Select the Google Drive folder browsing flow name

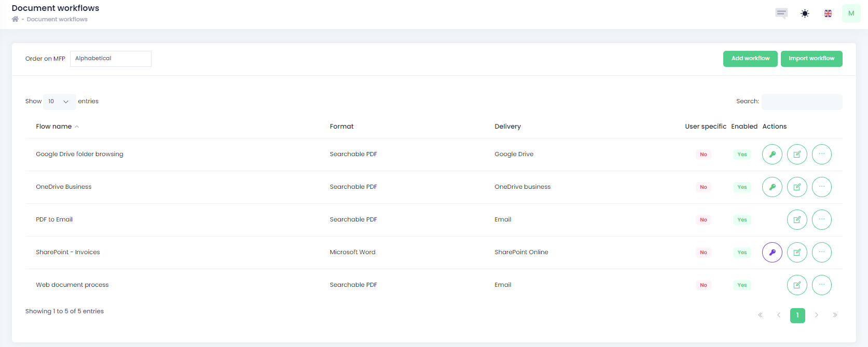(79, 154)
